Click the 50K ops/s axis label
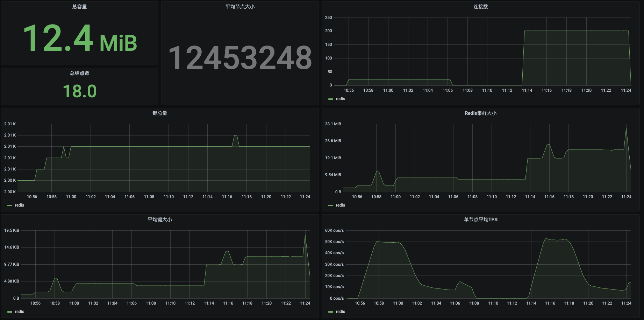Screen dimensions: 644x320 tap(334, 242)
